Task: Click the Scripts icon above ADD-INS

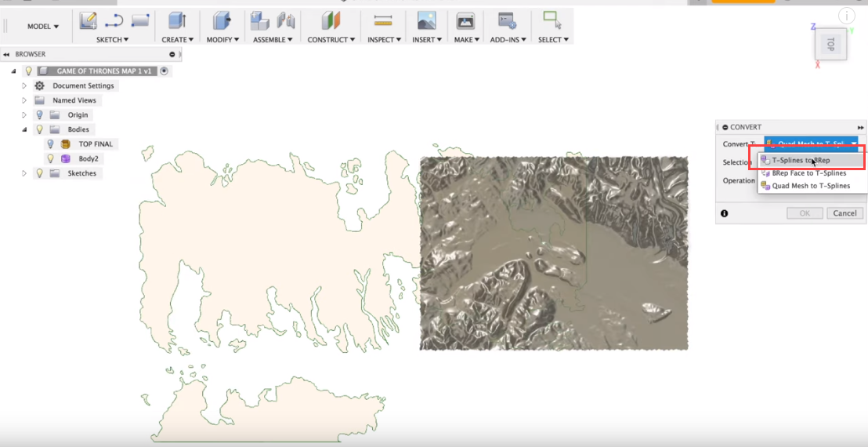Action: [507, 20]
